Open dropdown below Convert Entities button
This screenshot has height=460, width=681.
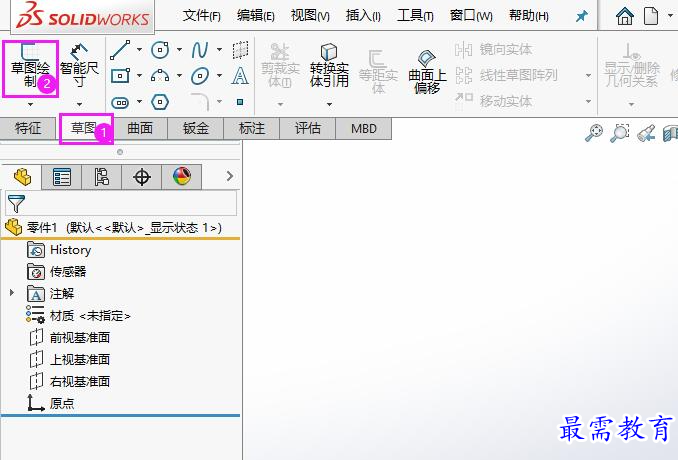point(329,104)
